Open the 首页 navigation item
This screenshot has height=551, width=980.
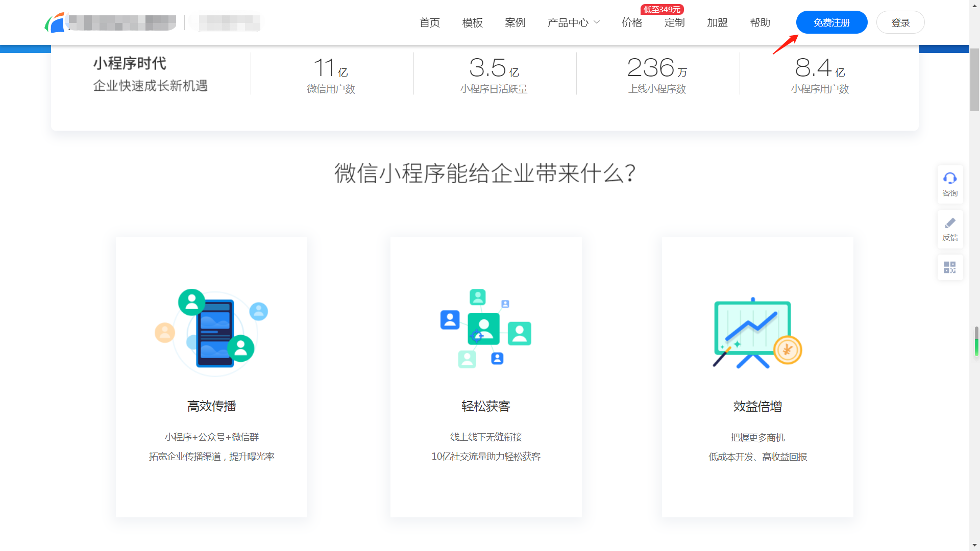[429, 22]
